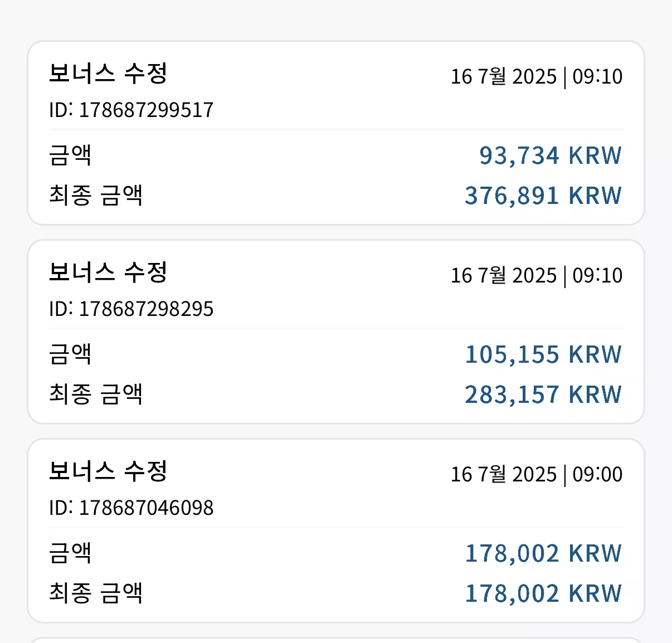Click the 금액 label in the first card
672x643 pixels.
(x=70, y=155)
